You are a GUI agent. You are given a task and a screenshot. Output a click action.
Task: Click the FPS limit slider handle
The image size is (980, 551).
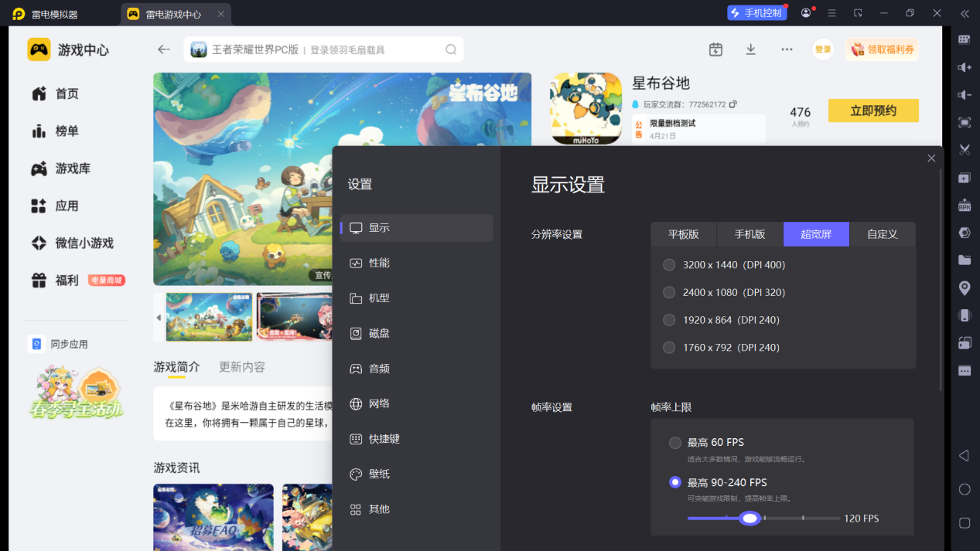(749, 519)
